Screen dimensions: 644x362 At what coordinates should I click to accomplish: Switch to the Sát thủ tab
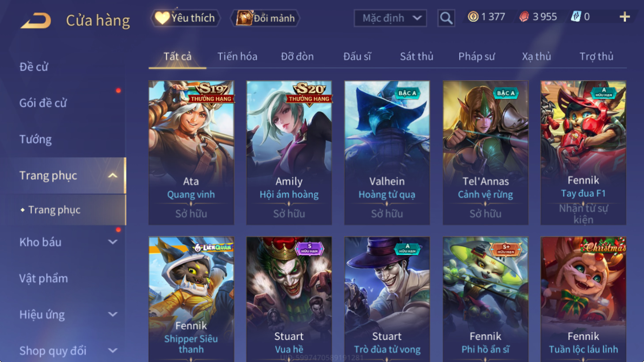[x=416, y=57]
